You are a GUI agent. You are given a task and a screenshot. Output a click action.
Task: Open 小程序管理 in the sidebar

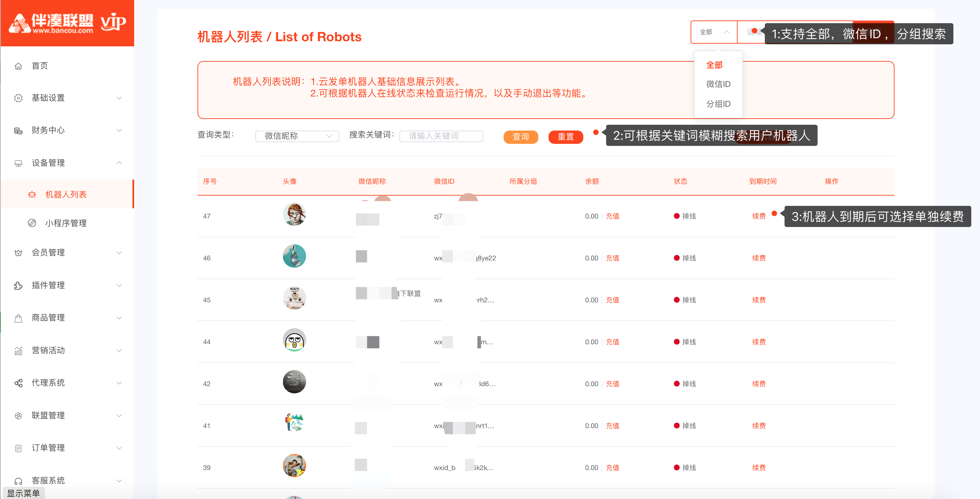pyautogui.click(x=67, y=223)
